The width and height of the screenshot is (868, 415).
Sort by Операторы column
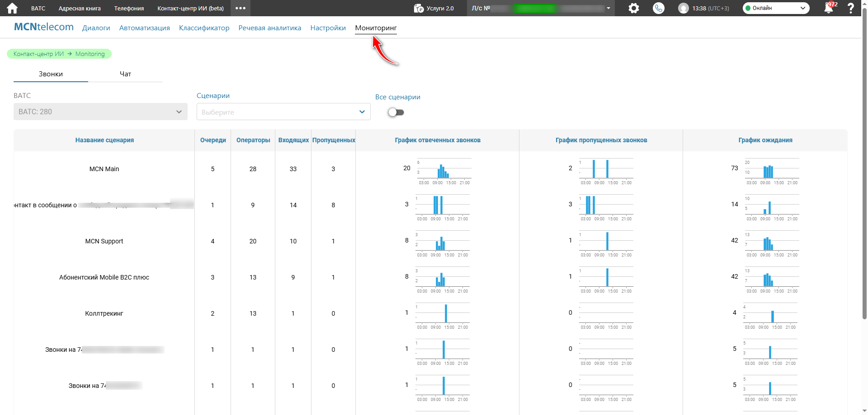(253, 140)
